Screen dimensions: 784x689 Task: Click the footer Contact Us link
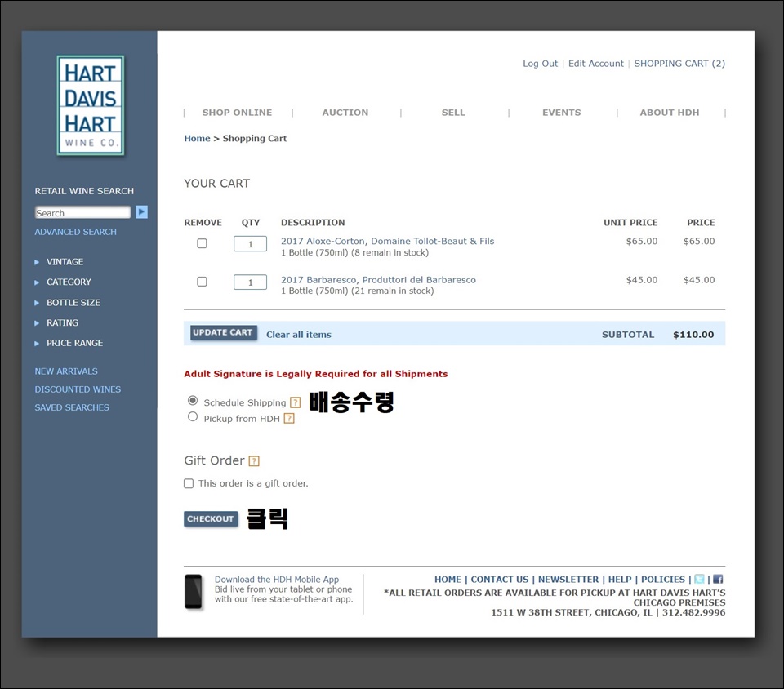coord(500,580)
